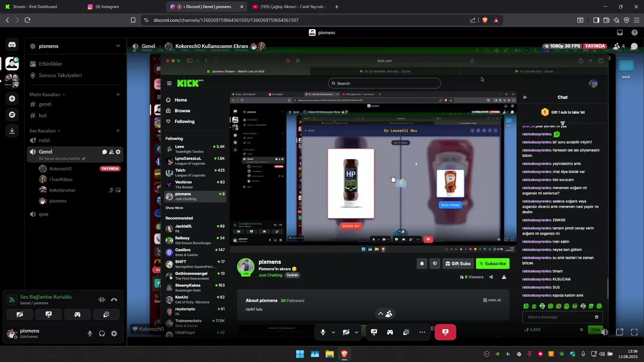The image size is (644, 362).
Task: Join the qwe voice channel
Action: click(75, 214)
